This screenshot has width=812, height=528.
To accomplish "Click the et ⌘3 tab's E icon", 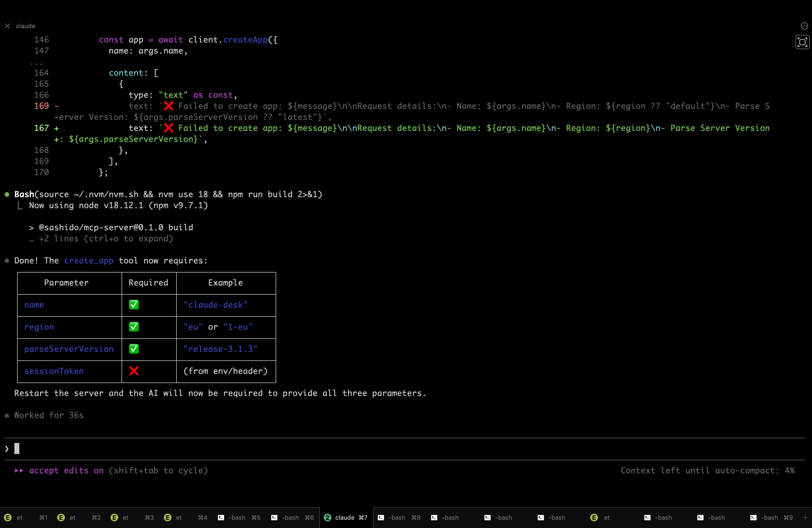I will [x=114, y=518].
